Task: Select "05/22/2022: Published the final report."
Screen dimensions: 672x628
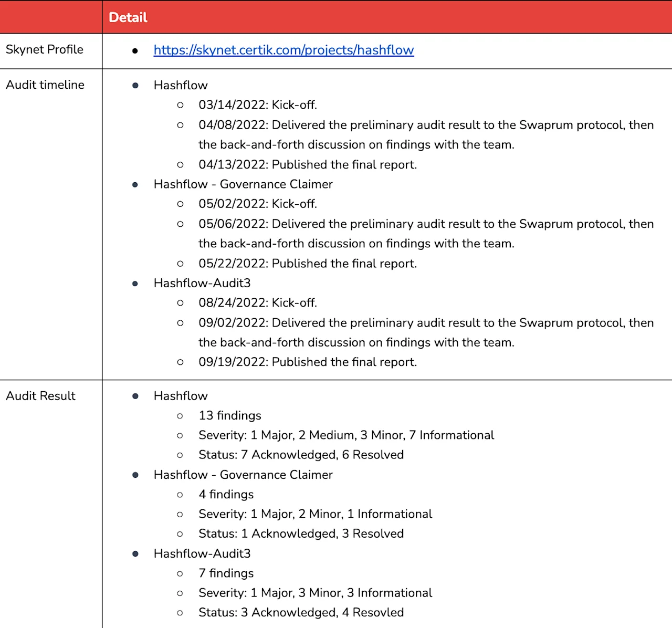Action: coord(308,264)
